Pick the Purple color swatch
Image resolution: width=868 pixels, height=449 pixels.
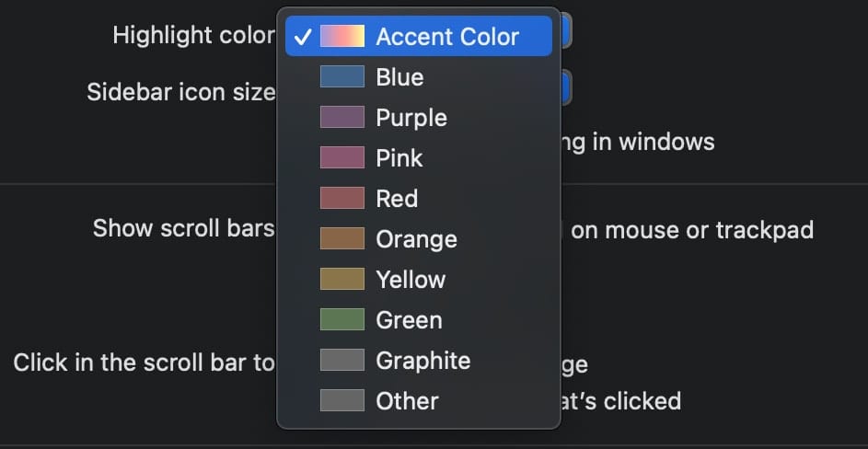(x=342, y=118)
